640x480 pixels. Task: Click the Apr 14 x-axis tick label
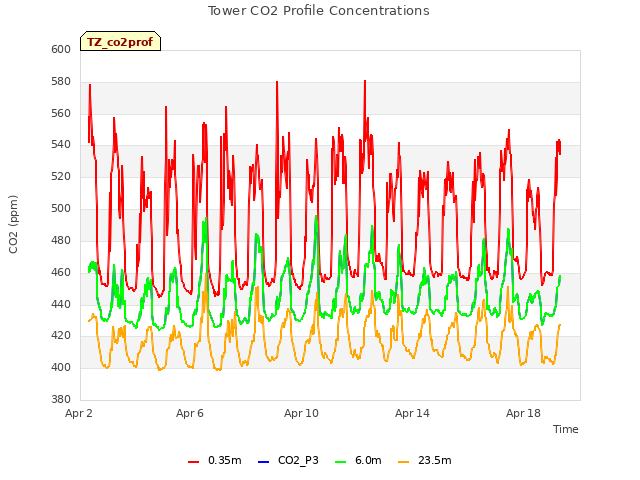412,413
